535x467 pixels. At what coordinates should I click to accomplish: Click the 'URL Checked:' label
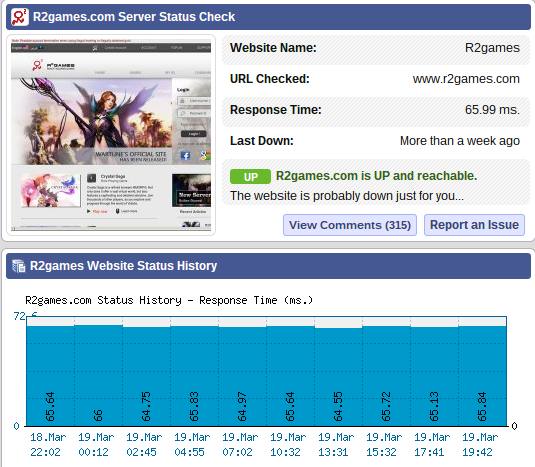(270, 79)
